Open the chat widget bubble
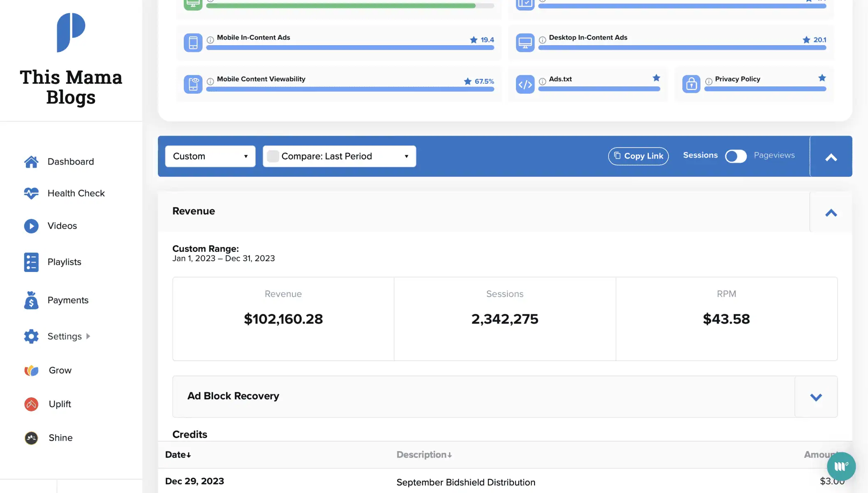The width and height of the screenshot is (868, 493). [841, 466]
